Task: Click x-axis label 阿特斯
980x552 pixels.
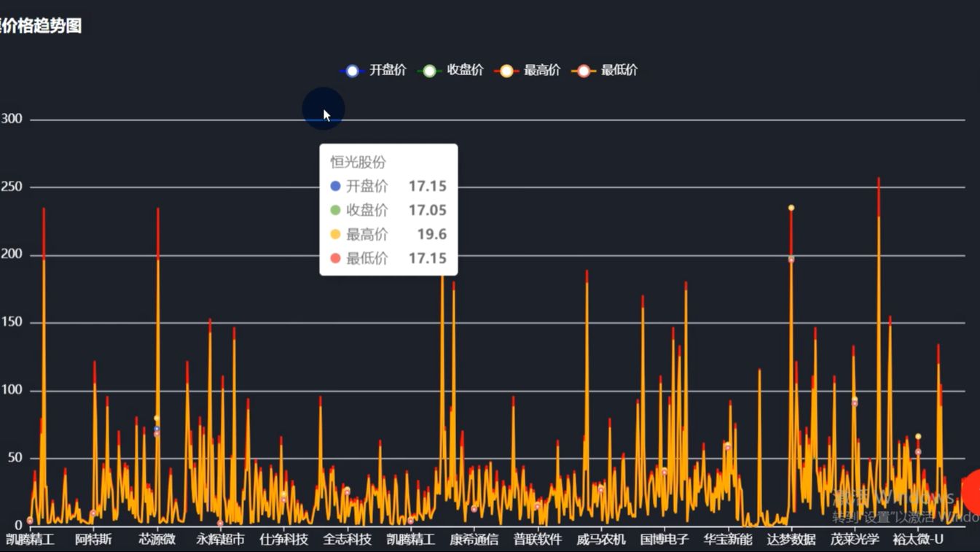Action: 93,540
